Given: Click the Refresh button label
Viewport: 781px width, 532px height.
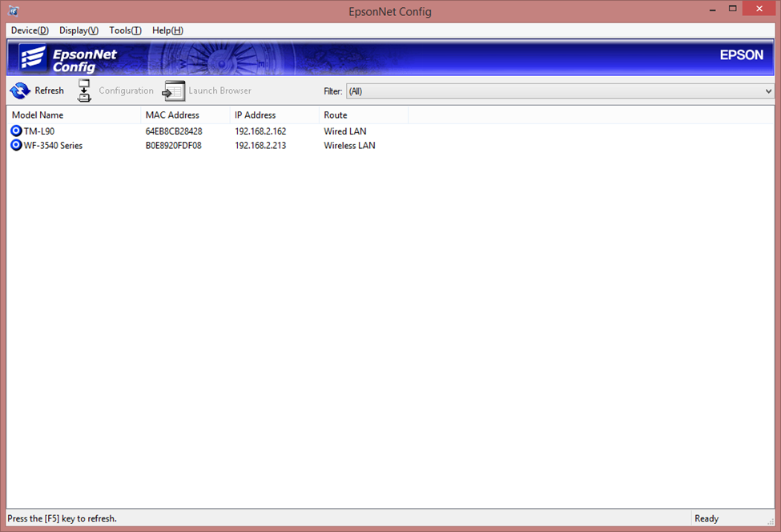Looking at the screenshot, I should 50,91.
